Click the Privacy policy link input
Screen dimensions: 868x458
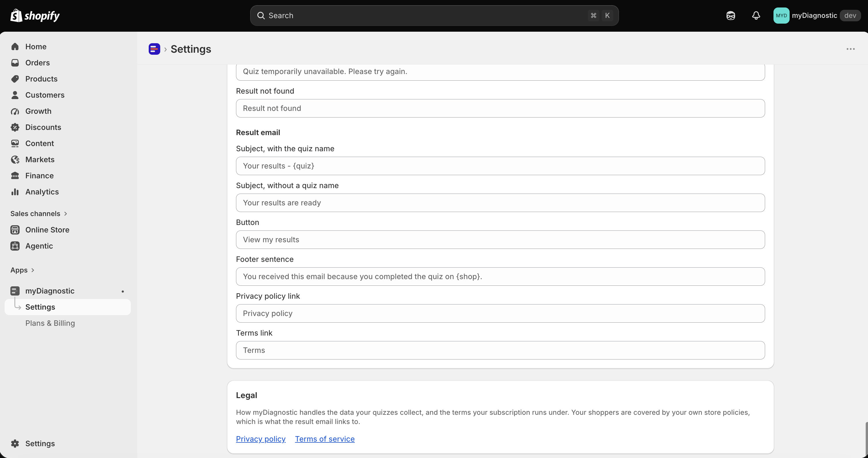(x=500, y=313)
